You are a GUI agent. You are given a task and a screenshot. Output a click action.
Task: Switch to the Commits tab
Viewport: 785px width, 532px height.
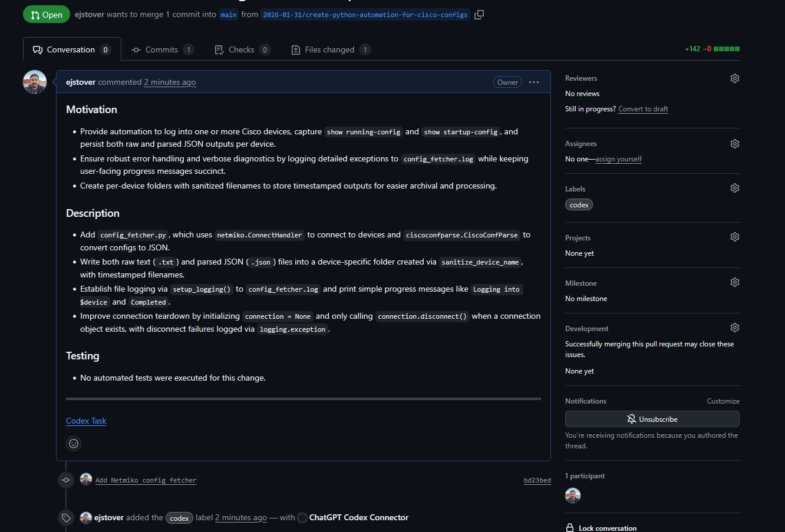click(x=163, y=49)
